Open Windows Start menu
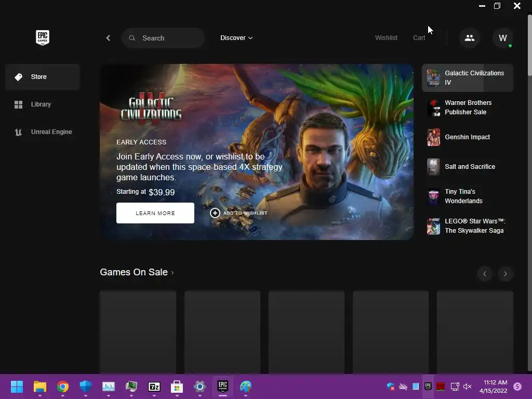 (x=17, y=387)
